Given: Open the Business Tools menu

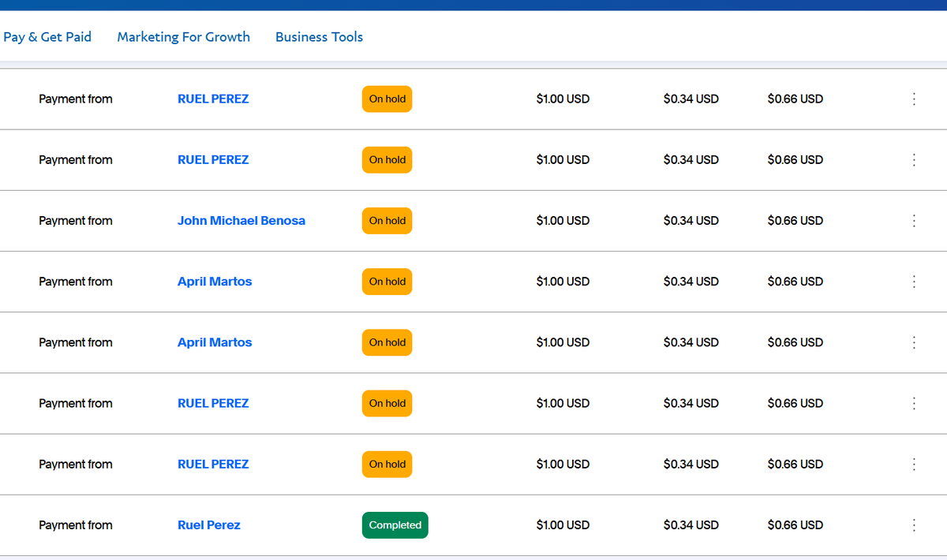Looking at the screenshot, I should (x=319, y=37).
